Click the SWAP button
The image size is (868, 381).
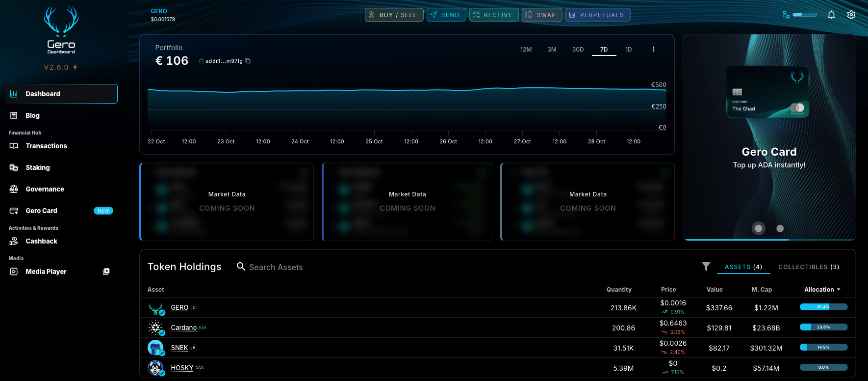pyautogui.click(x=542, y=15)
